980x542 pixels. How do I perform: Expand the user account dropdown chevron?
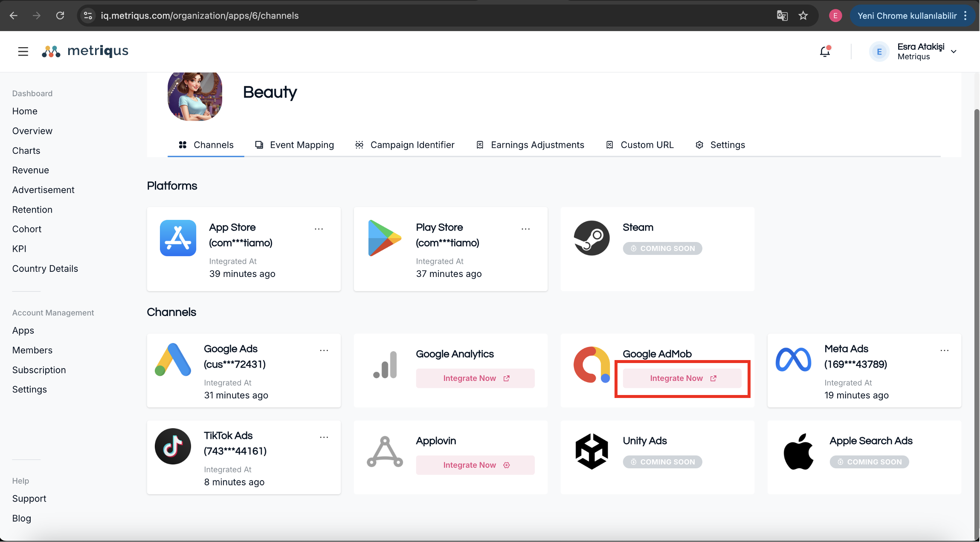click(954, 52)
